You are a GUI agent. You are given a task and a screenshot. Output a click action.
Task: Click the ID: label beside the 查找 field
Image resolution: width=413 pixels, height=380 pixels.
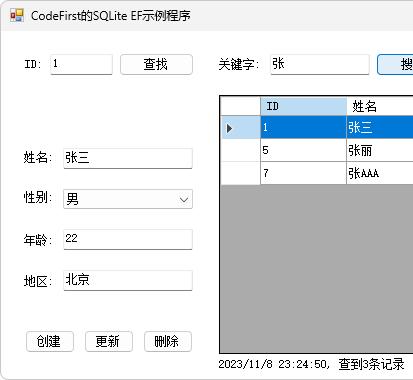(x=33, y=64)
